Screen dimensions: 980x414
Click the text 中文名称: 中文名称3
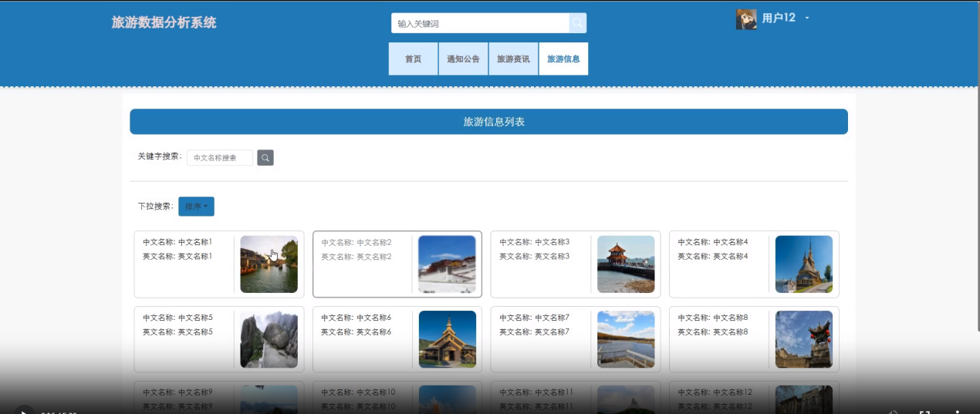coord(535,242)
